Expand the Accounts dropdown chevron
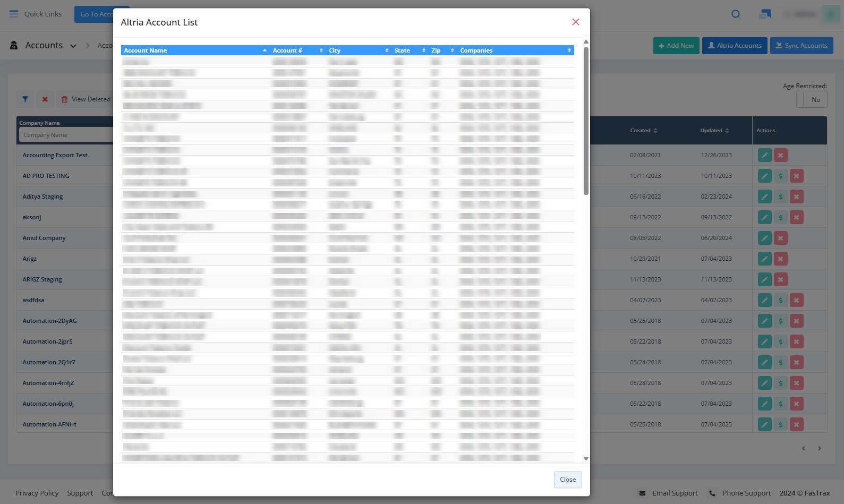The image size is (844, 504). click(x=73, y=46)
